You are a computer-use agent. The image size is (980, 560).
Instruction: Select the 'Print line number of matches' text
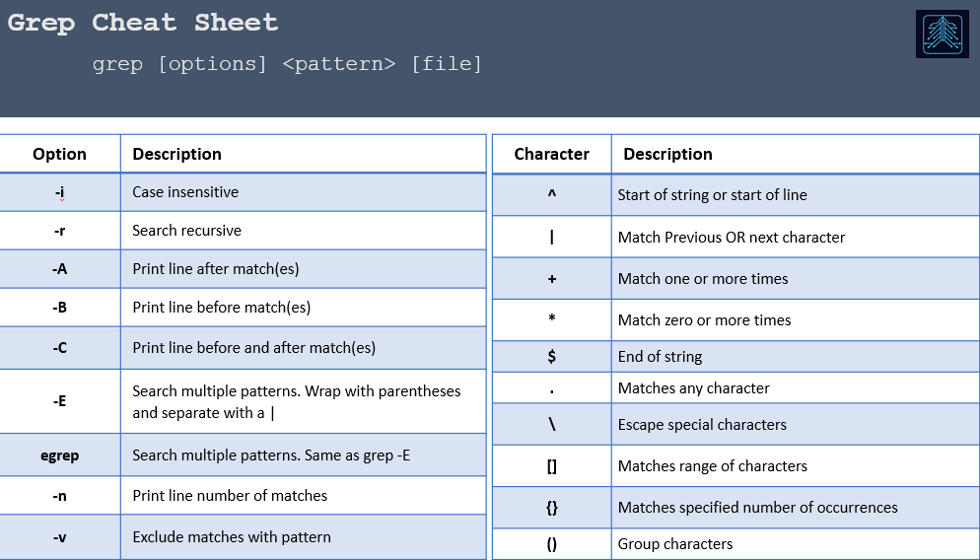coord(230,496)
